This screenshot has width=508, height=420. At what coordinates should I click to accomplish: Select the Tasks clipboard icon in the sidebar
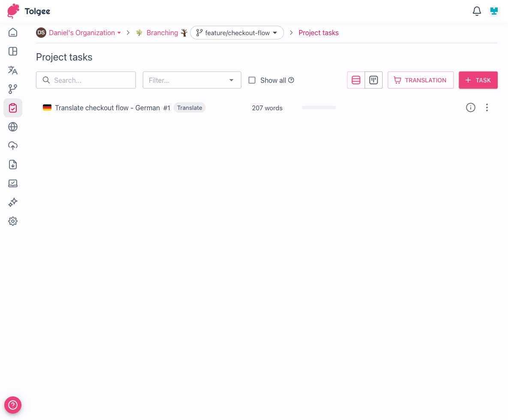point(12,108)
